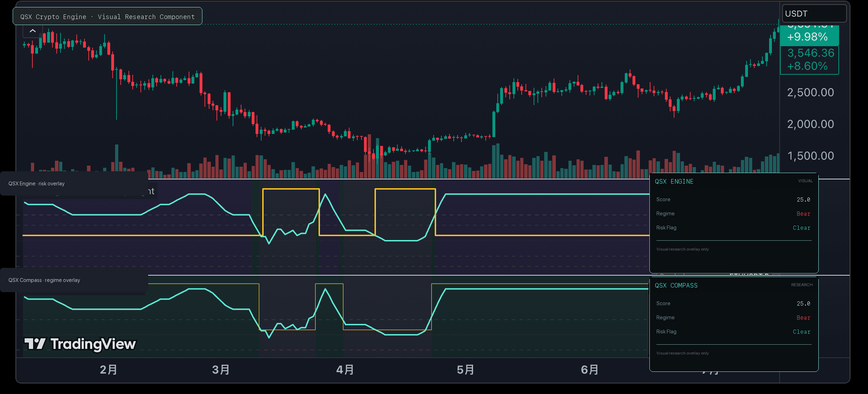
Task: Click the 6月 time axis label
Action: click(590, 370)
